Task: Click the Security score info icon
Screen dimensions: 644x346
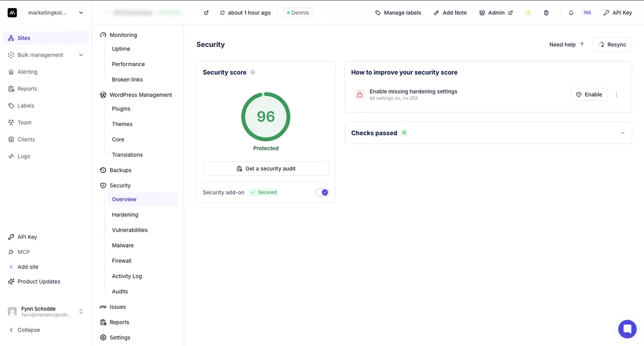Action: (x=253, y=73)
